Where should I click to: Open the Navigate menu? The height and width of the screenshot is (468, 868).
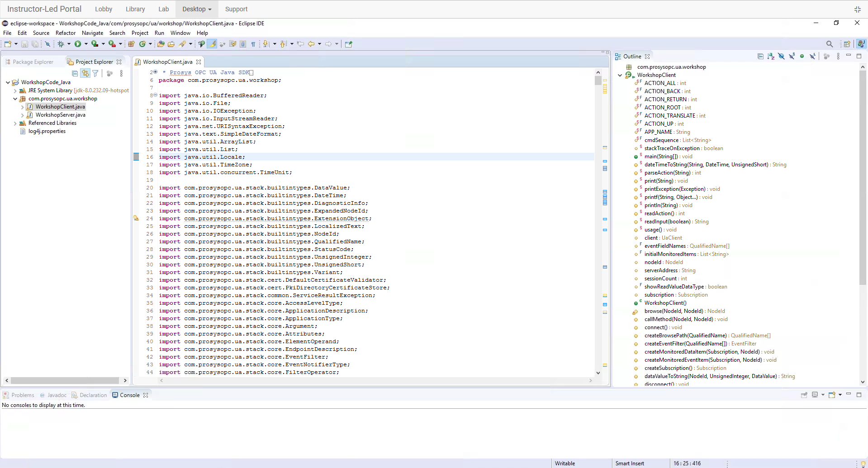(92, 33)
